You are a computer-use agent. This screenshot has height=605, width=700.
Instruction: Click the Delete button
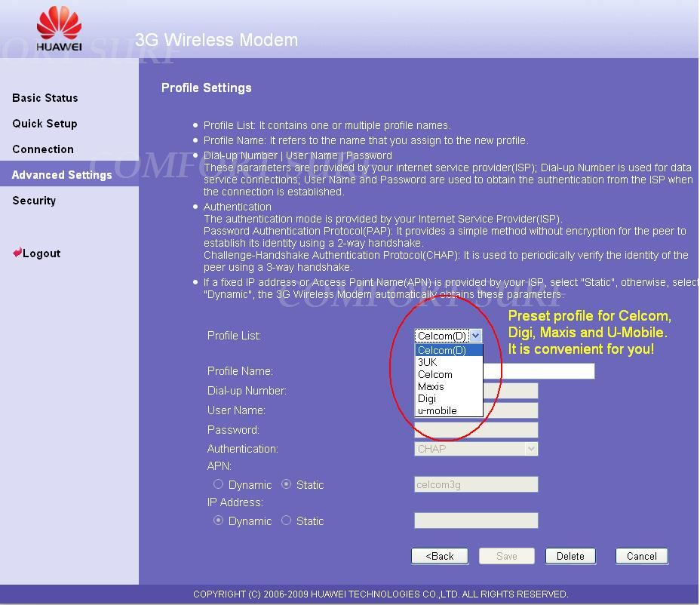coord(570,556)
